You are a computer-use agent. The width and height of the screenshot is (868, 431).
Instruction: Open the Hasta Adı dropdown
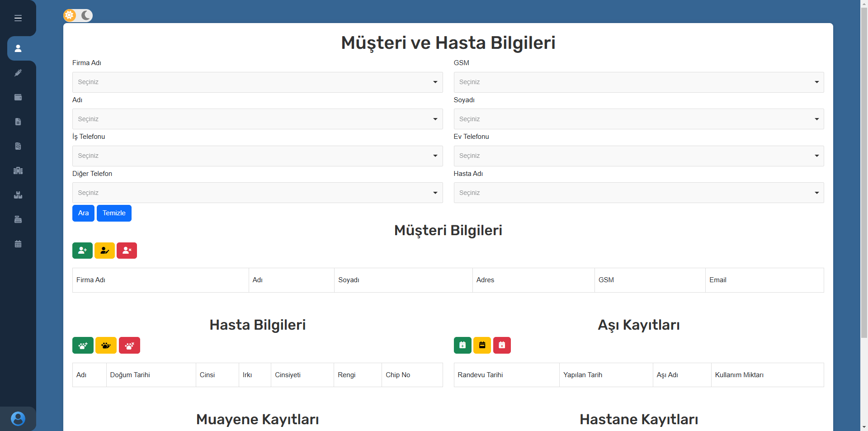pyautogui.click(x=638, y=193)
